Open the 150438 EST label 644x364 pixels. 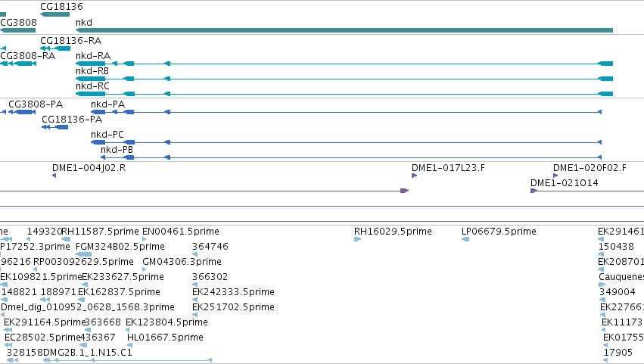click(616, 247)
